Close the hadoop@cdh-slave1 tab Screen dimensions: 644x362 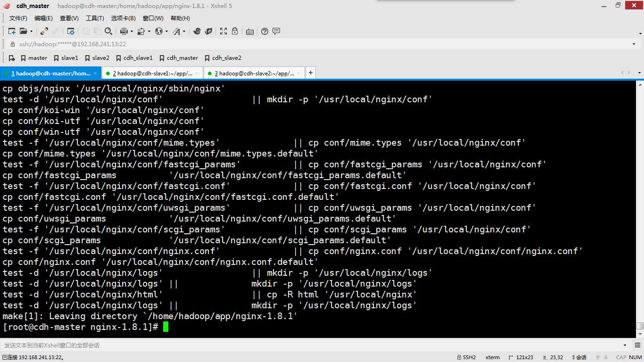[197, 74]
